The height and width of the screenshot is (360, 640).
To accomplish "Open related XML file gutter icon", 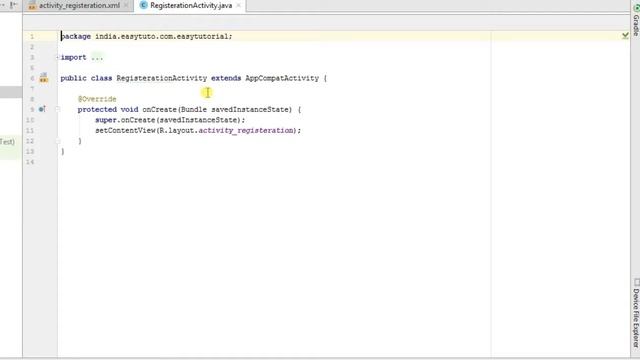I will [44, 78].
